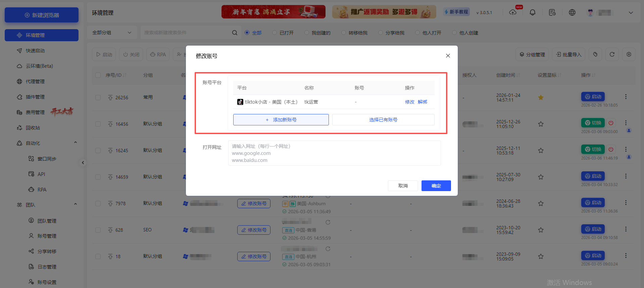Open 快速启动 in sidebar
Viewport: 644px width, 288px height.
click(x=35, y=51)
